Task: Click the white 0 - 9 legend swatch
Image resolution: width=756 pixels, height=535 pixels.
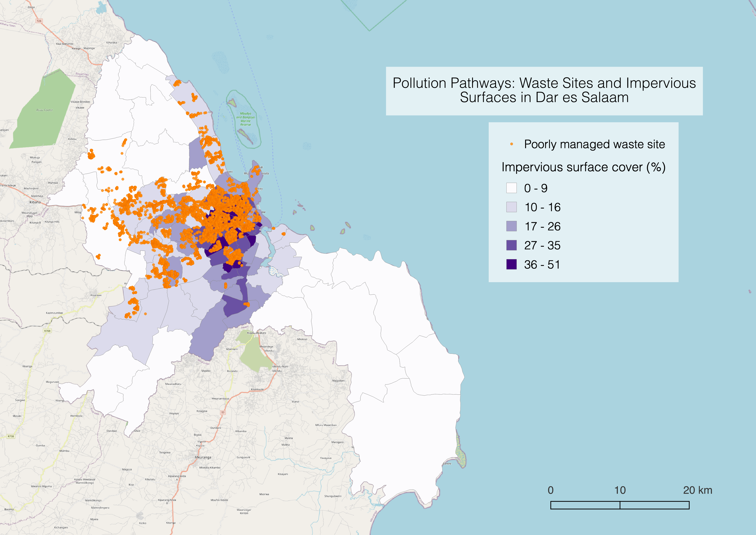Action: [x=511, y=188]
